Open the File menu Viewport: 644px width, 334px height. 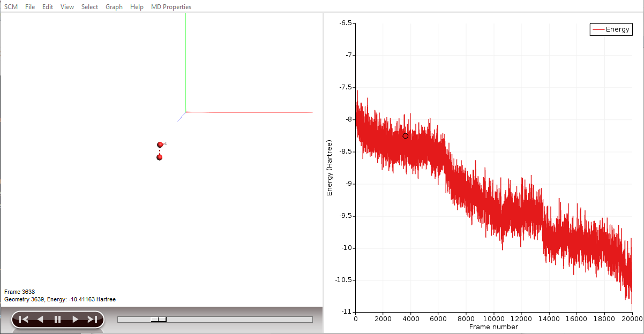tap(30, 7)
